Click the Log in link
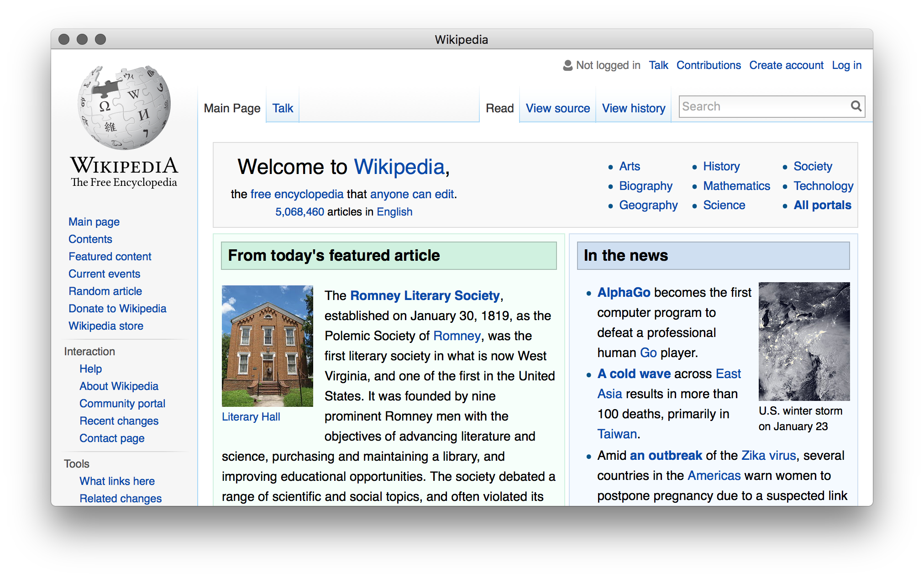Screen dimensions: 924x579 [846, 65]
